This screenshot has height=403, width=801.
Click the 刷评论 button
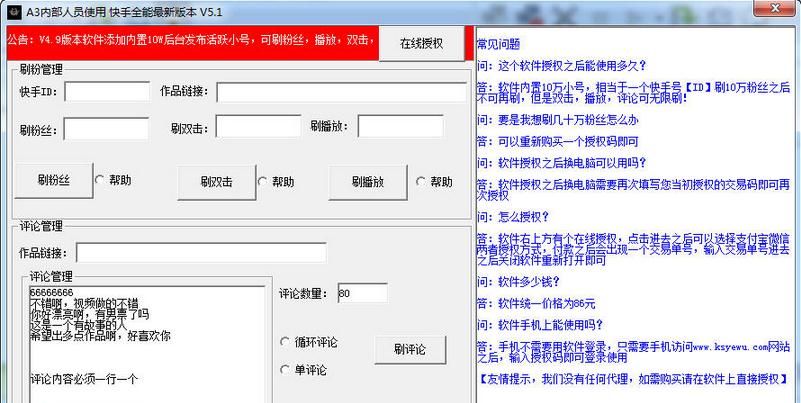(410, 350)
